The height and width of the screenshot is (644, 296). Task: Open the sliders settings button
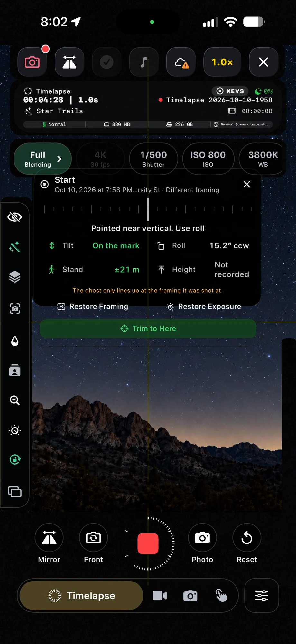(x=262, y=596)
